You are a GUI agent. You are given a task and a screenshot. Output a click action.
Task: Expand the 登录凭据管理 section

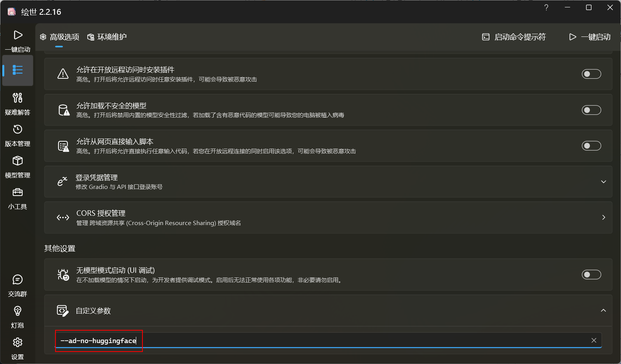tap(603, 182)
